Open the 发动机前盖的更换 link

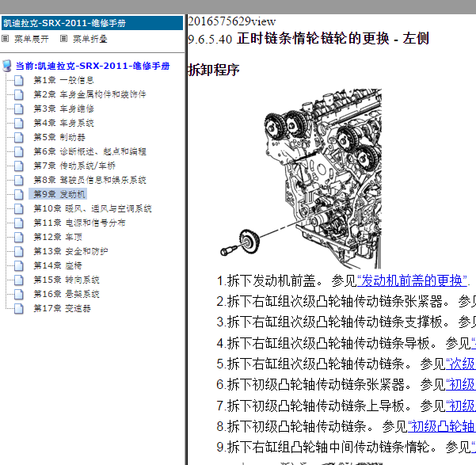(412, 280)
